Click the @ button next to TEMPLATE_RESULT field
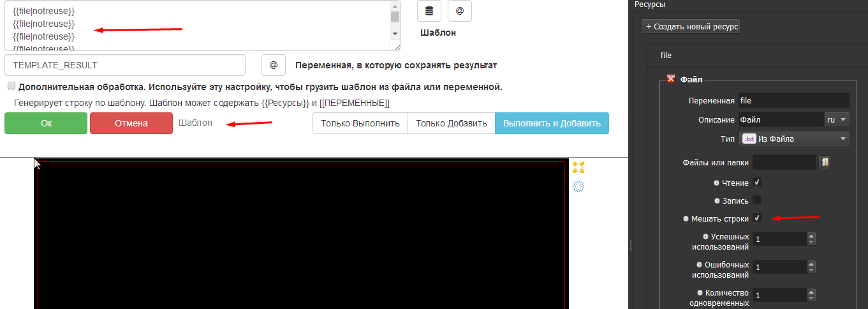The width and height of the screenshot is (868, 309). pyautogui.click(x=274, y=65)
